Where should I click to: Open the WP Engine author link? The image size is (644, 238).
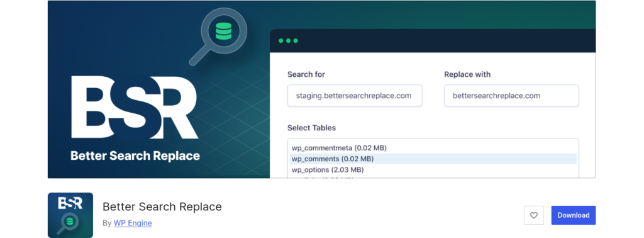[133, 223]
